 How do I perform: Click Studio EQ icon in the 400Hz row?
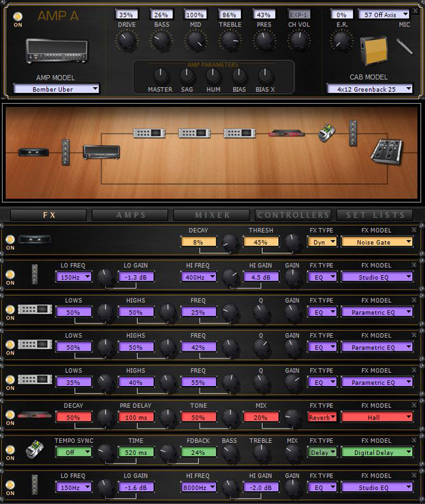pyautogui.click(x=35, y=275)
